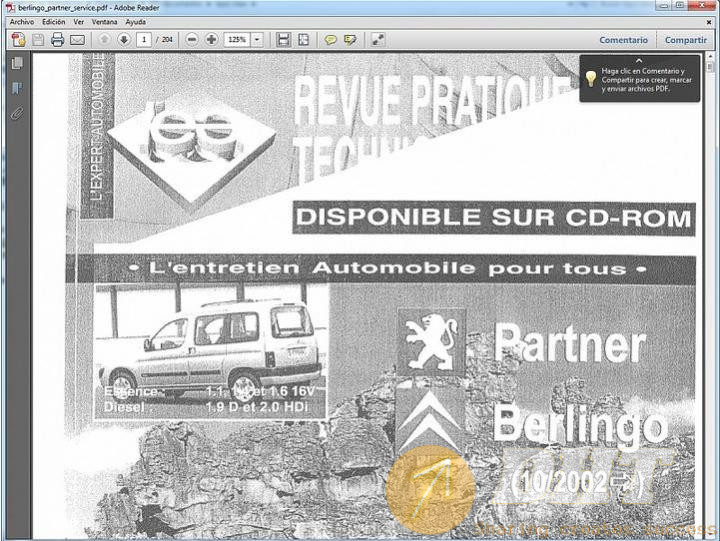Click the Save file toolbar icon
This screenshot has height=541, width=720.
pos(38,40)
